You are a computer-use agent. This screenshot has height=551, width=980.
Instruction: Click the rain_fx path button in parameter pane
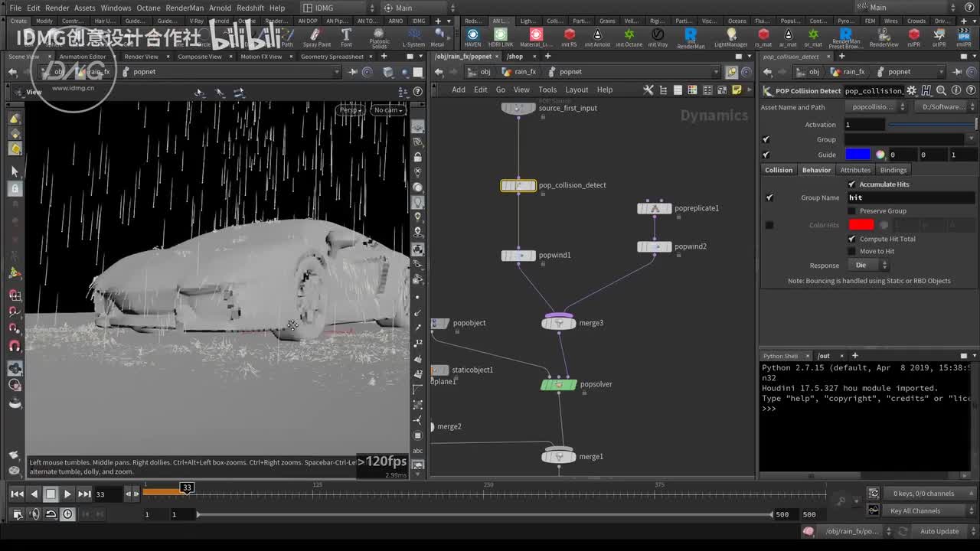(848, 72)
